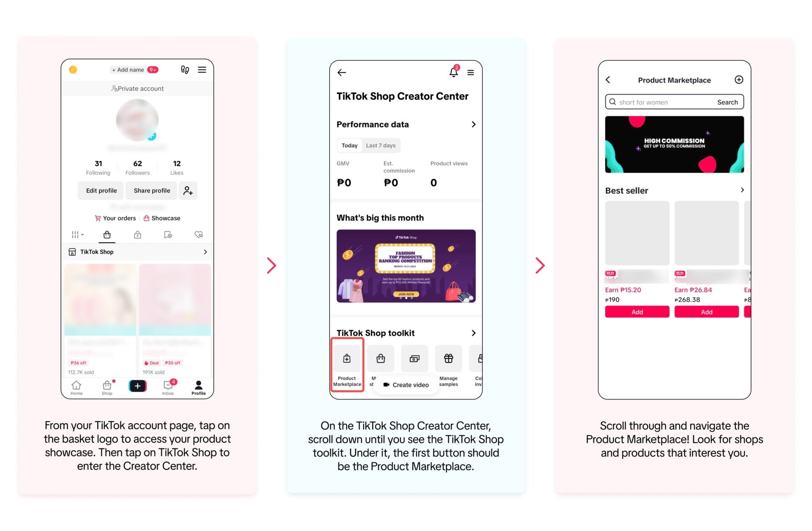
Task: Toggle Today performance data view
Action: point(349,145)
